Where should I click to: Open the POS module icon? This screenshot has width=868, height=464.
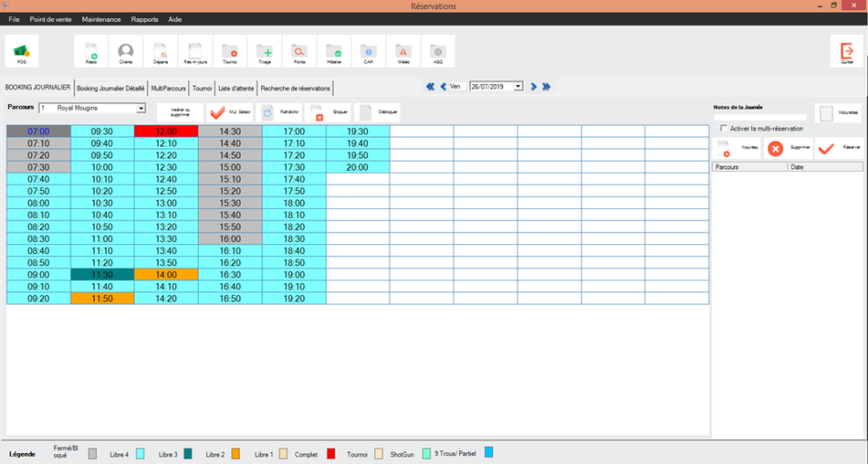tap(22, 51)
